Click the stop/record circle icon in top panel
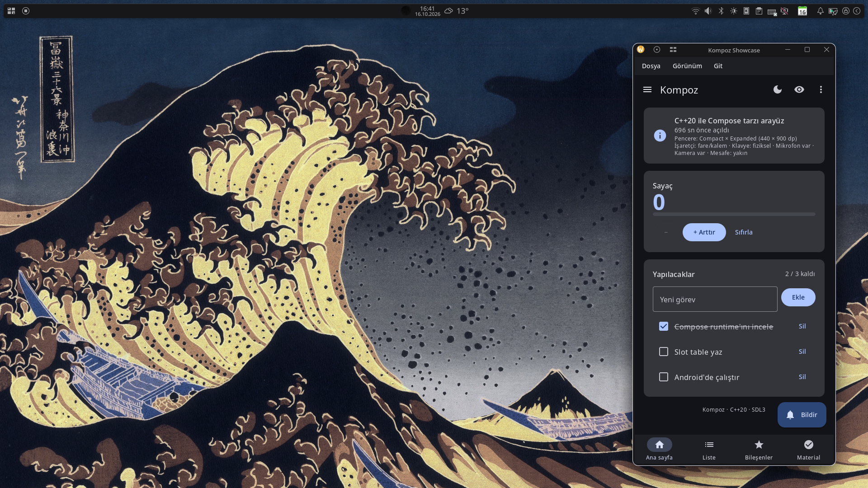 pos(26,11)
